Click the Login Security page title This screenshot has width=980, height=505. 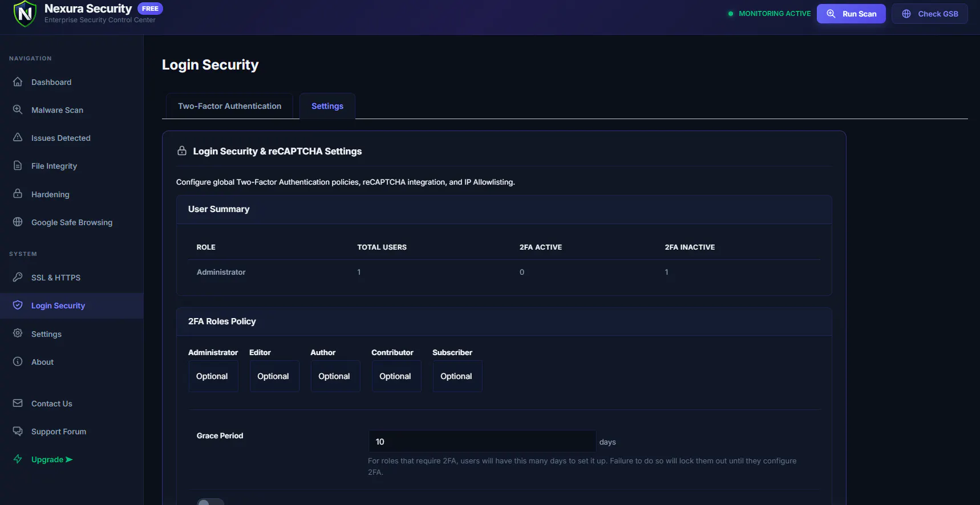click(x=210, y=65)
